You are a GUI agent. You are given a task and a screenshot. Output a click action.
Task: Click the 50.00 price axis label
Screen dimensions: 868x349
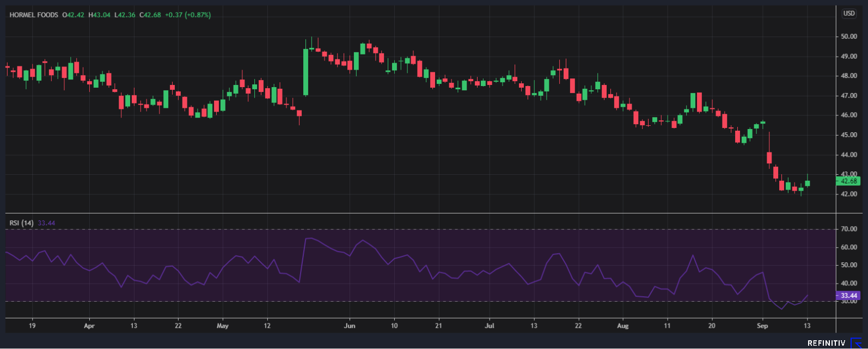point(849,36)
